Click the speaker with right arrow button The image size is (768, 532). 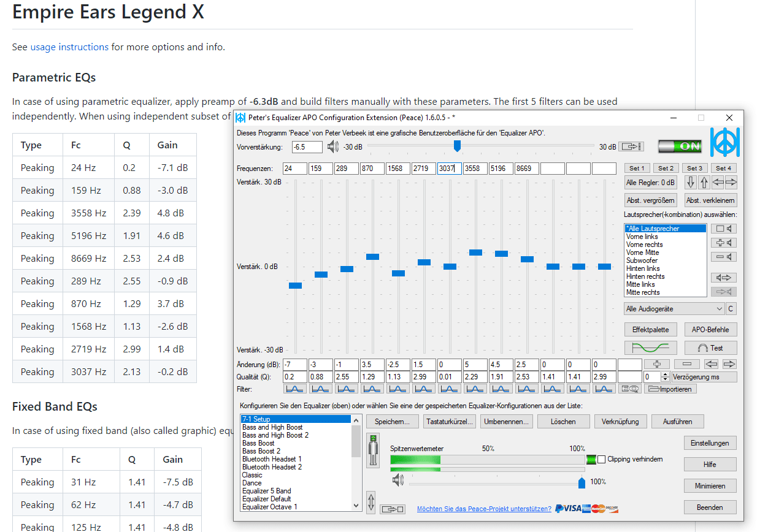click(x=724, y=278)
